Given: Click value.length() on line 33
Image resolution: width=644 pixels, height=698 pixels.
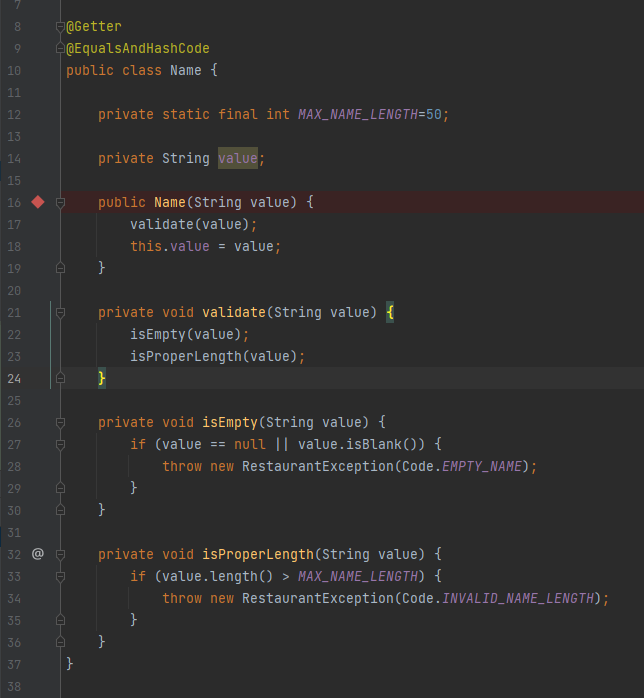Looking at the screenshot, I should coord(217,576).
